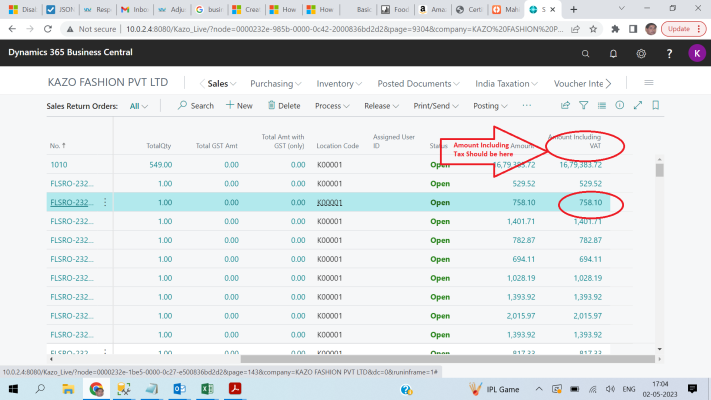Open File Explorer from taskbar

(x=68, y=389)
